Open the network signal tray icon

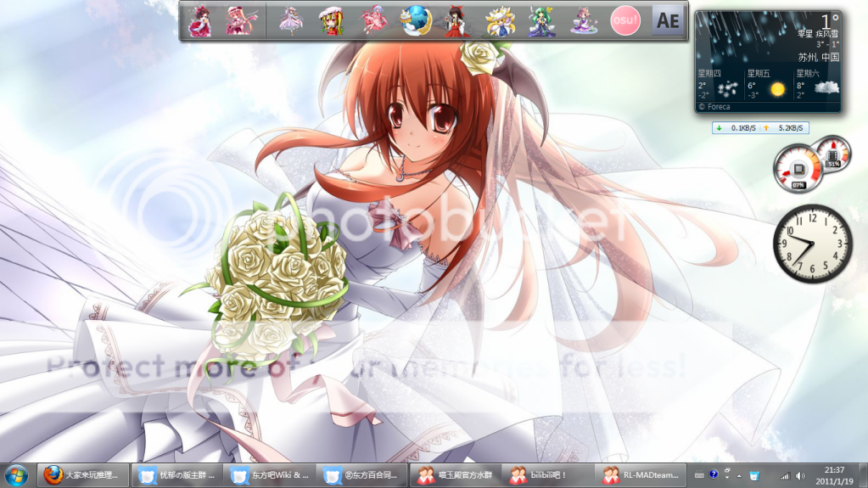784,475
